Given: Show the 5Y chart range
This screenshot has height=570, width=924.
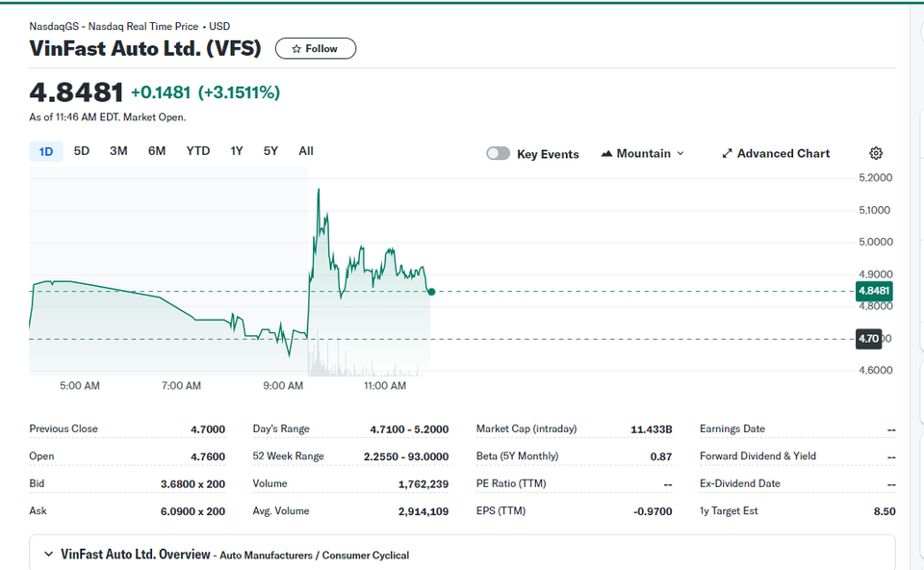Looking at the screenshot, I should pyautogui.click(x=270, y=151).
